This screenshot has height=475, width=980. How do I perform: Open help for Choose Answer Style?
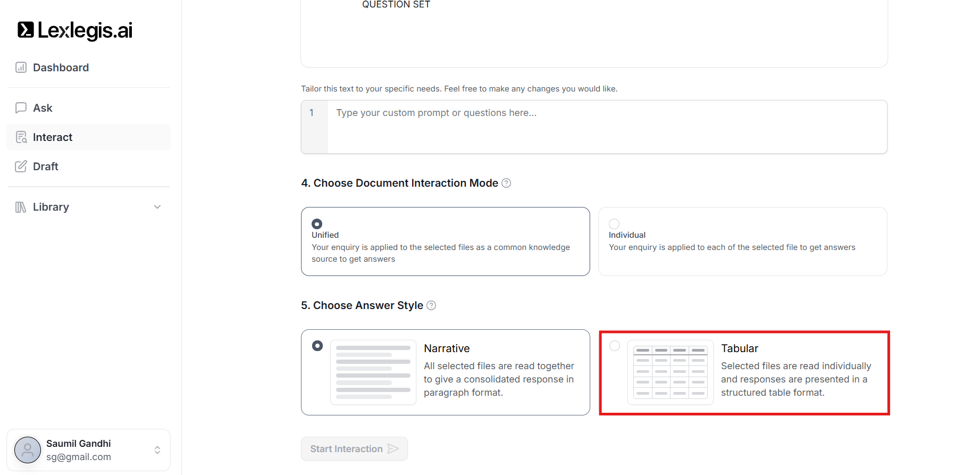point(431,305)
